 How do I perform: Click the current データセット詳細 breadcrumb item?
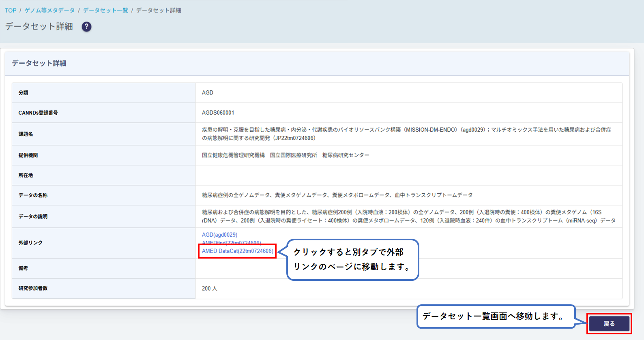click(x=159, y=11)
